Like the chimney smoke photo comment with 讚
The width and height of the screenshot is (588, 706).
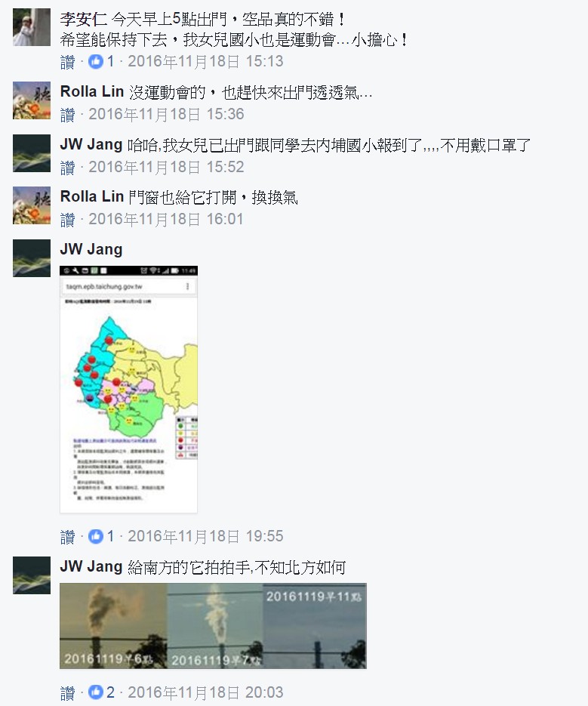(67, 692)
